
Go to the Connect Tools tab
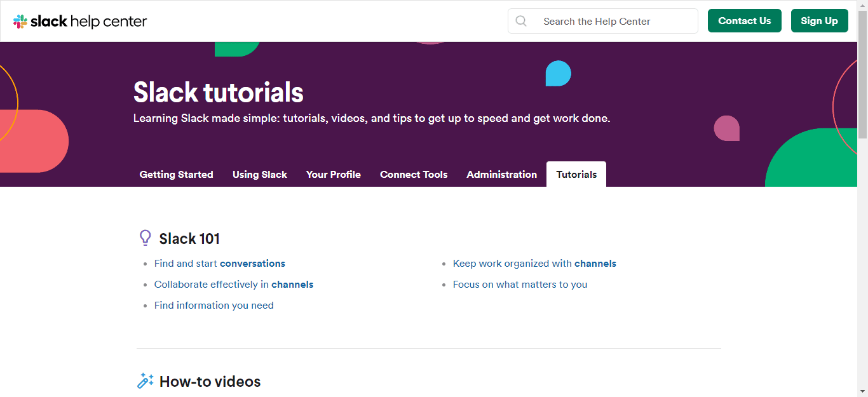pos(414,174)
